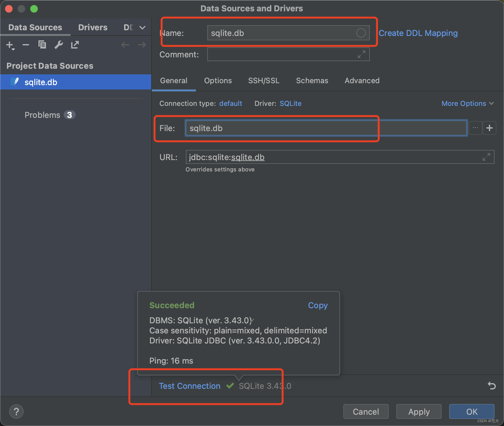Expand the URL field editor
Image resolution: width=504 pixels, height=426 pixels.
tap(486, 157)
